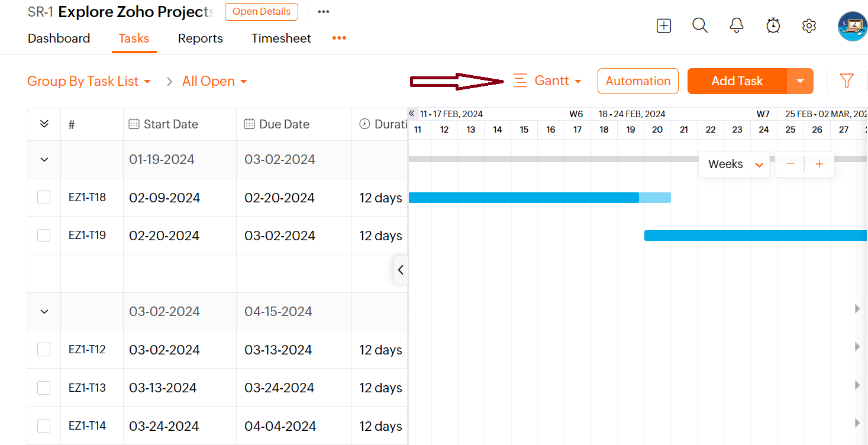Jump to bar arrow for 03-02-2024 group
The width and height of the screenshot is (868, 445).
(x=857, y=309)
